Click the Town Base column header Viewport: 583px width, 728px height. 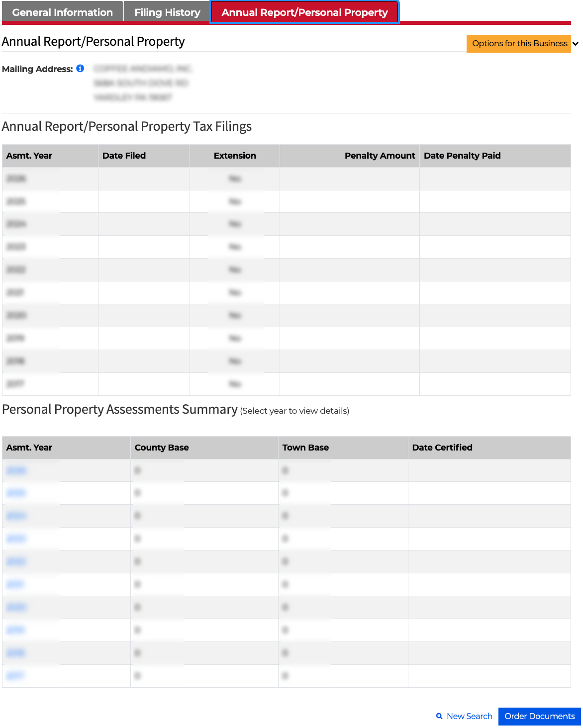(x=305, y=448)
